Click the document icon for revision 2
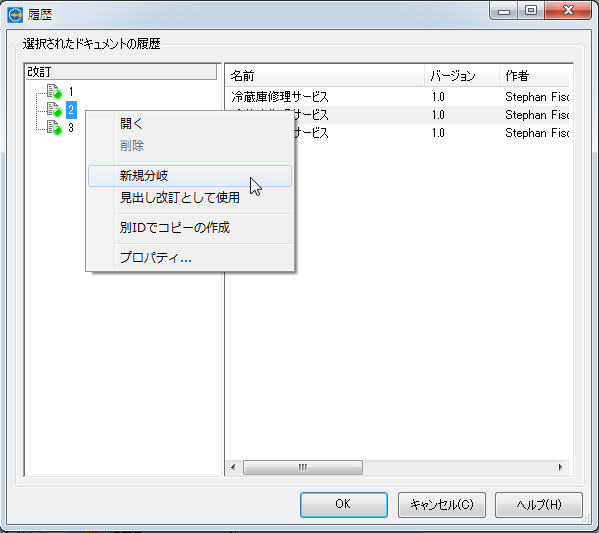Screen dimensions: 599x533 (54, 110)
